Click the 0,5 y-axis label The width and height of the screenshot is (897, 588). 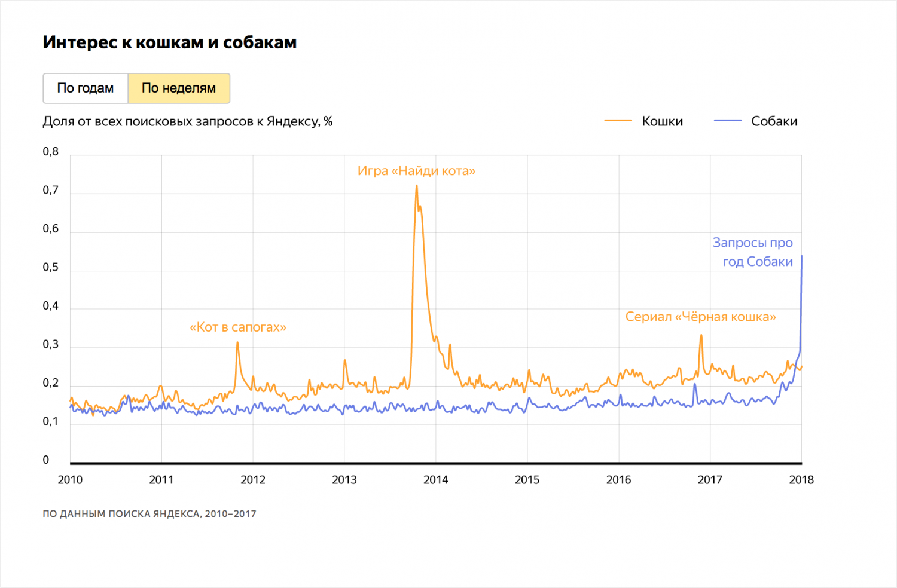coord(51,268)
